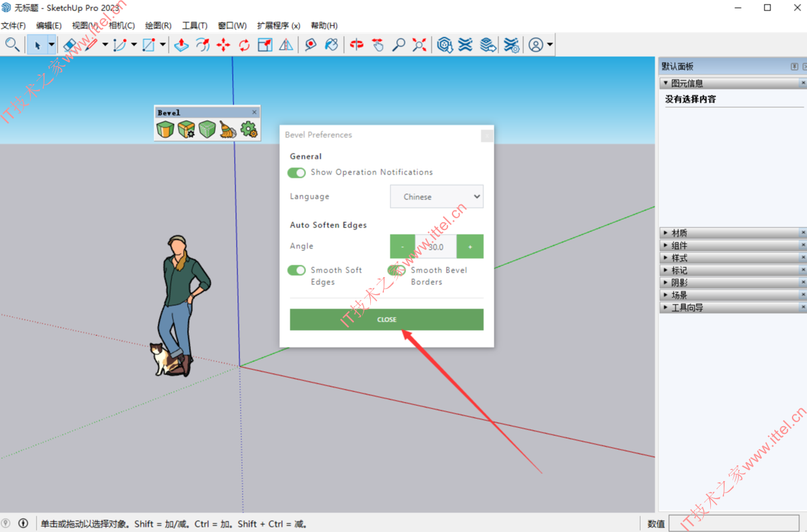Select the Move tool
Image resolution: width=807 pixels, height=532 pixels.
(x=224, y=44)
